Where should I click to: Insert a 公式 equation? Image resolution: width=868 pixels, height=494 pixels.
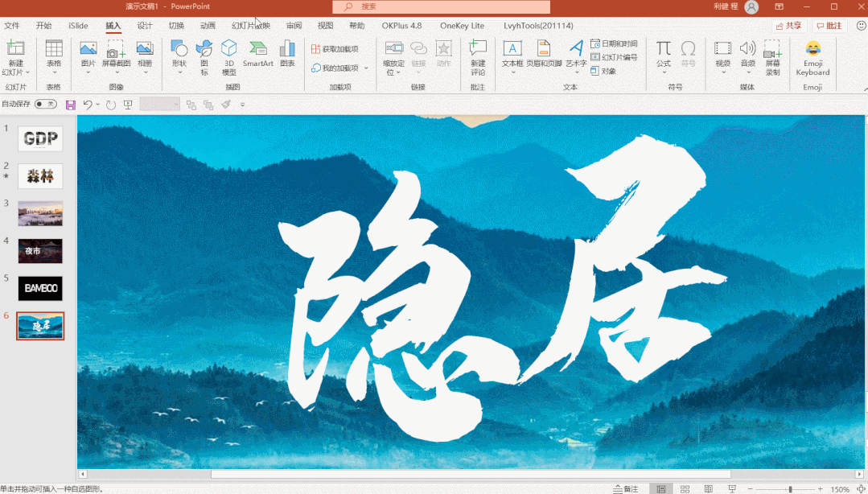[664, 58]
